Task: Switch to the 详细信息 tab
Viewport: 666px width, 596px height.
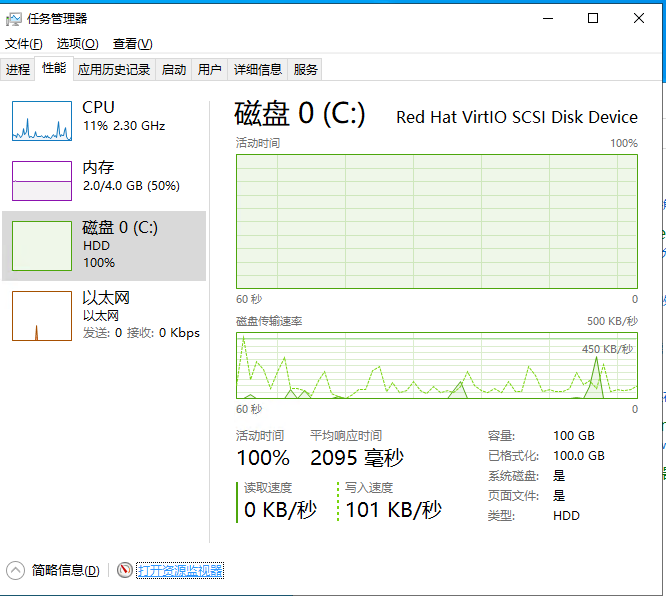Action: click(x=258, y=69)
